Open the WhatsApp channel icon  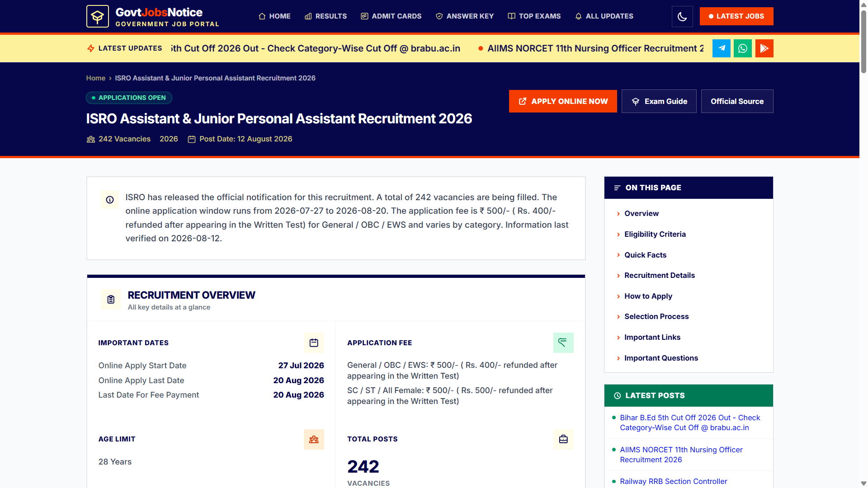point(743,48)
